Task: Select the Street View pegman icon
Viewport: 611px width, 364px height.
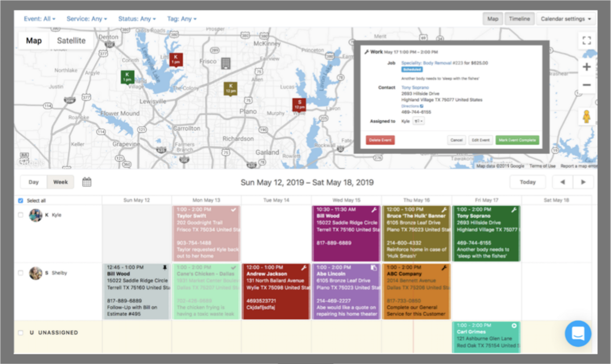Action: click(x=586, y=117)
